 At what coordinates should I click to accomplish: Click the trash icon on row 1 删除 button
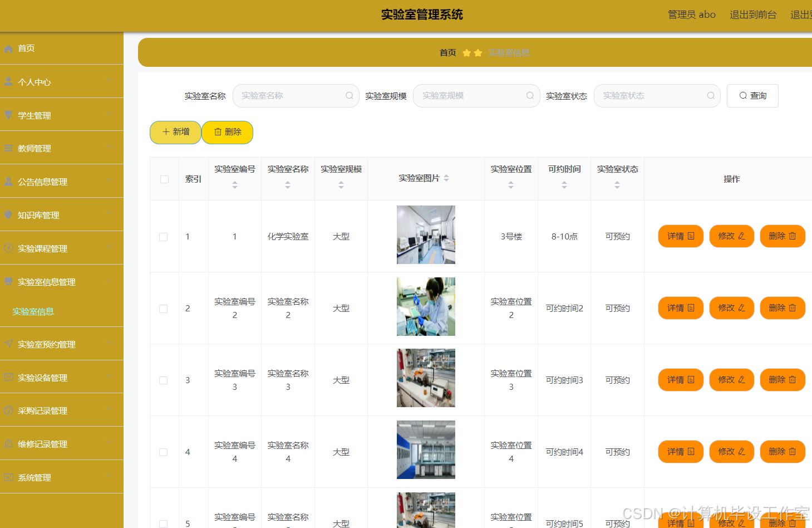793,236
